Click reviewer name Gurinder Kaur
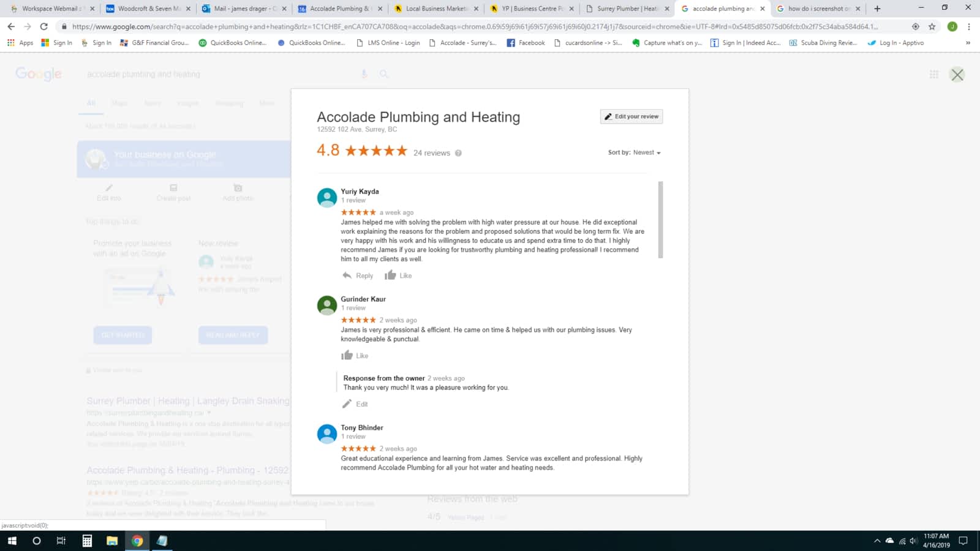The image size is (980, 551). (x=363, y=299)
